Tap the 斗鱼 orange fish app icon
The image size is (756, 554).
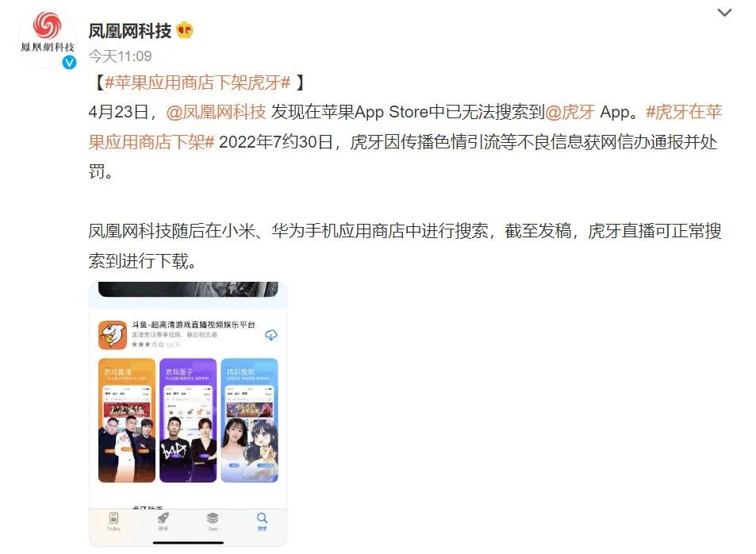(113, 334)
